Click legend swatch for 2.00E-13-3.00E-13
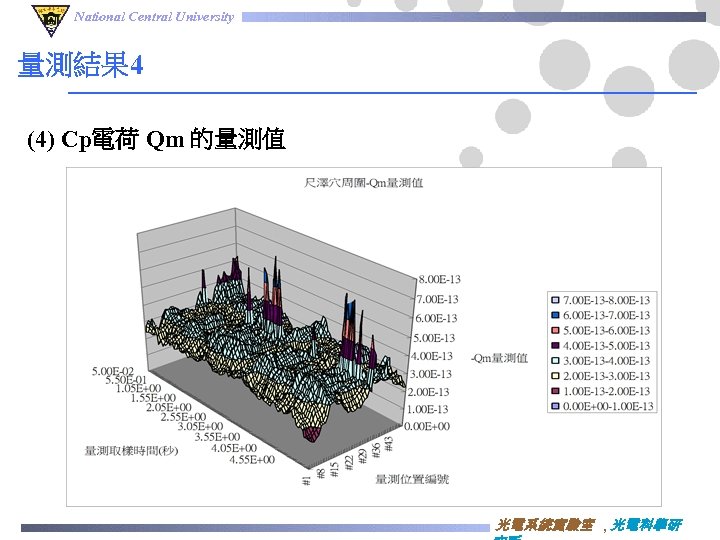The width and height of the screenshot is (720, 540). [x=555, y=376]
